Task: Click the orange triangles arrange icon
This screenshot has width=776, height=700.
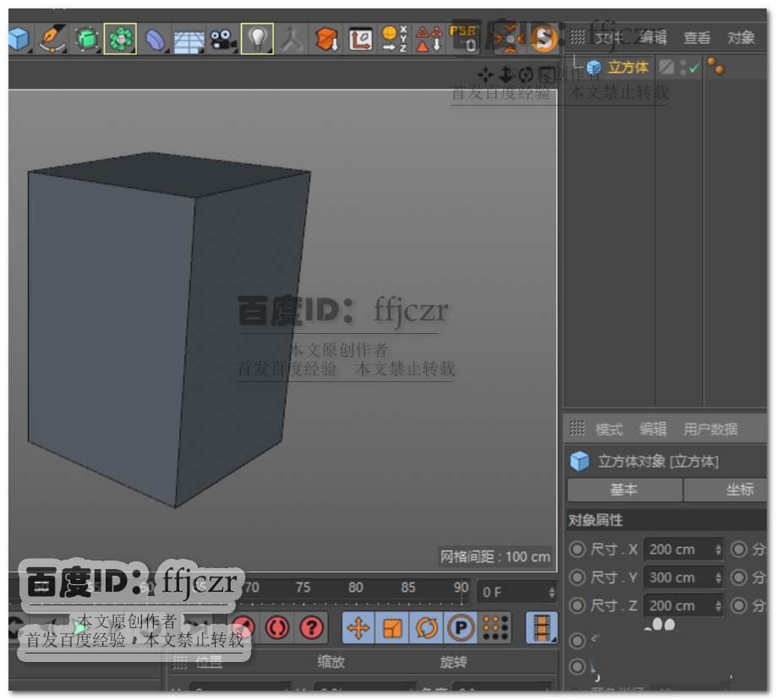Action: (429, 39)
